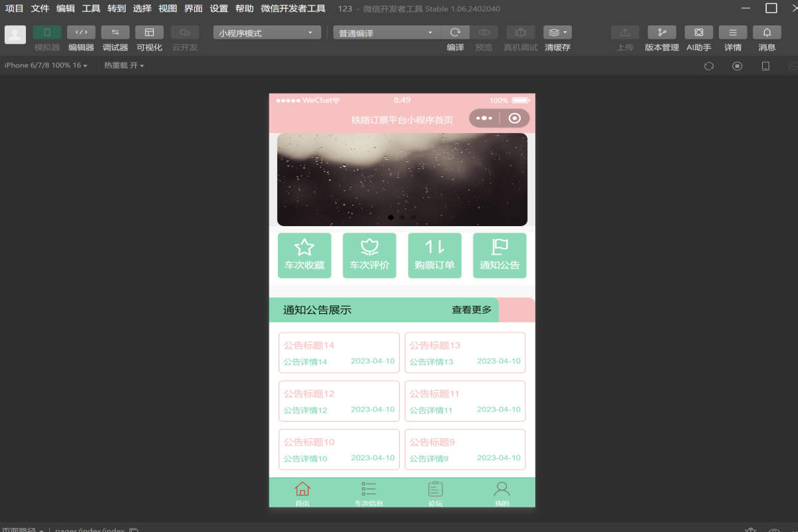Tap the 购票订单 button

[434, 255]
